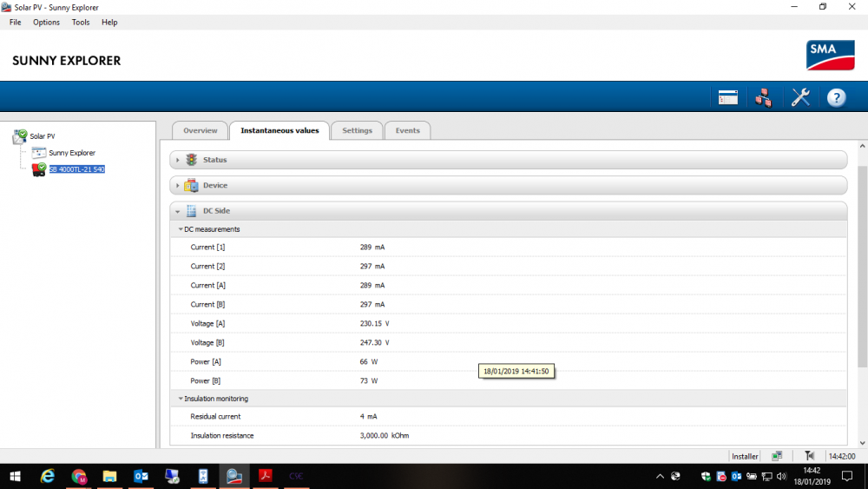Open the question mark help icon
The image size is (868, 489).
point(837,97)
